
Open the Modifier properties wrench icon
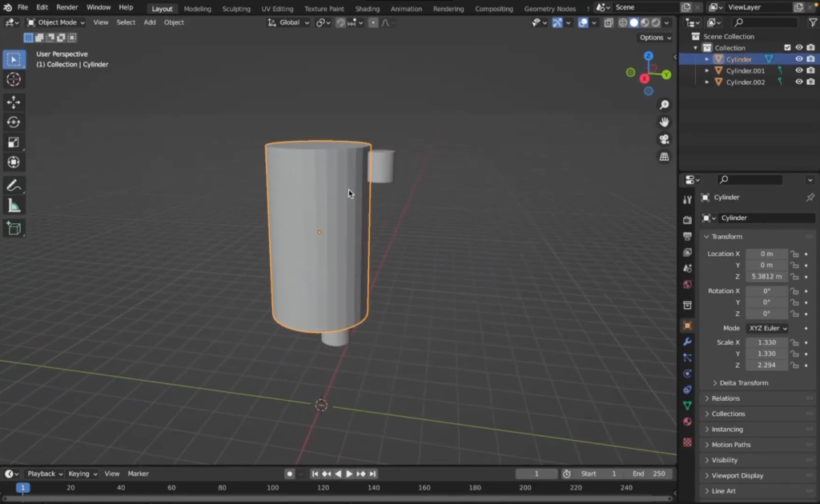pos(687,342)
